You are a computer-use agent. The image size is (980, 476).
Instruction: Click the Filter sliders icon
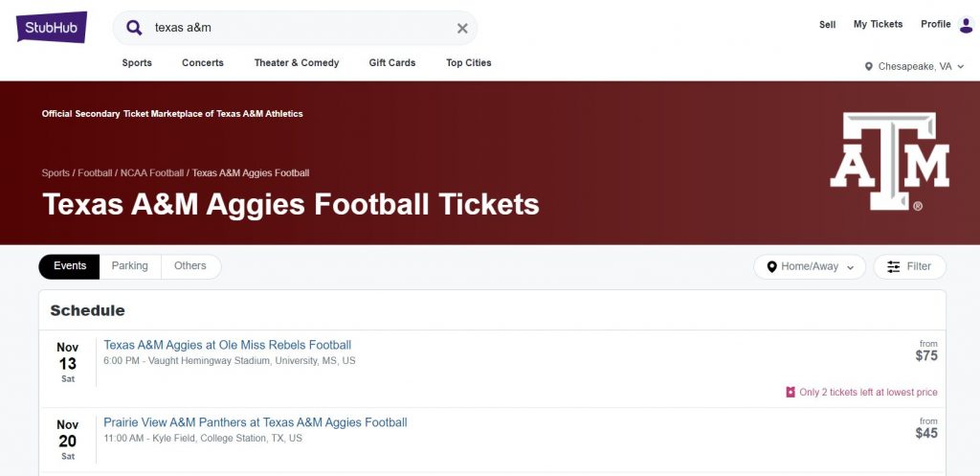point(894,266)
